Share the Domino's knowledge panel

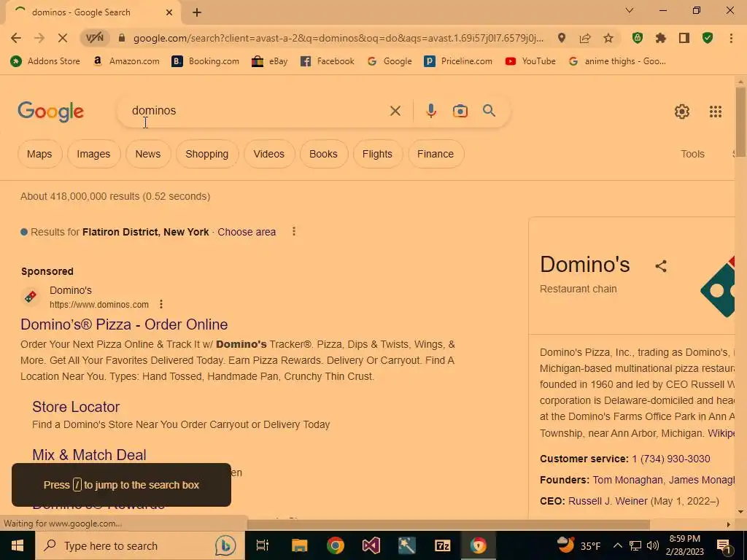click(661, 265)
